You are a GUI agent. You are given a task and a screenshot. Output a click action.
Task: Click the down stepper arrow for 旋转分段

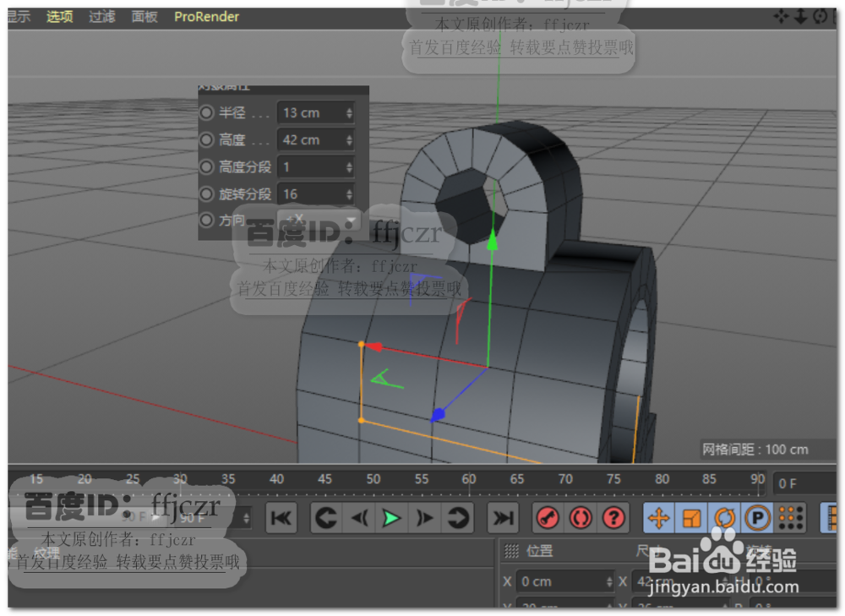[350, 197]
